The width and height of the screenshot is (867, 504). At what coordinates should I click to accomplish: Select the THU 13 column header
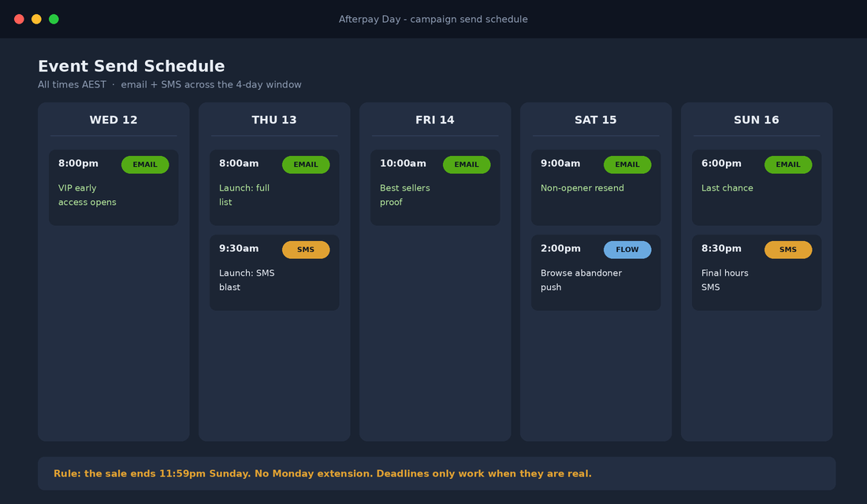click(274, 120)
